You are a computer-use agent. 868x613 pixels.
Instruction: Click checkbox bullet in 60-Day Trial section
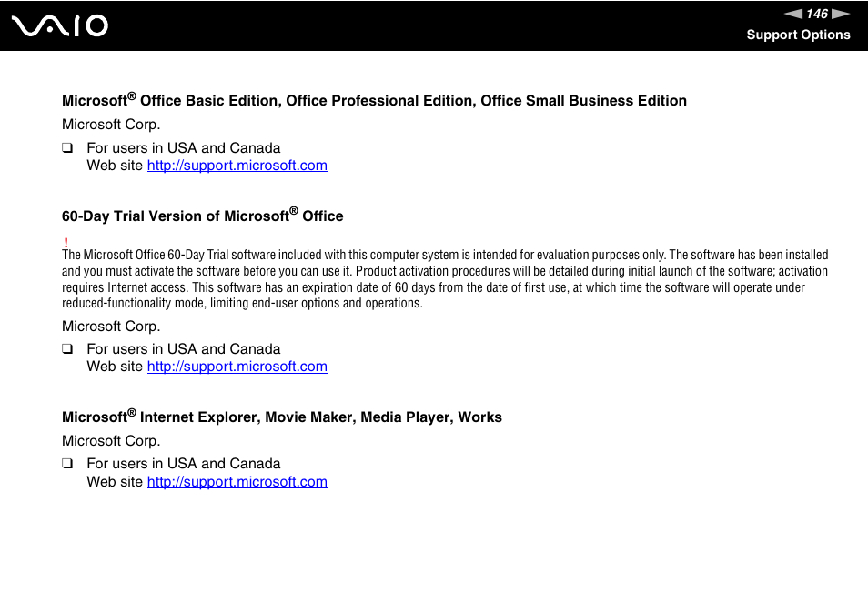coord(67,348)
